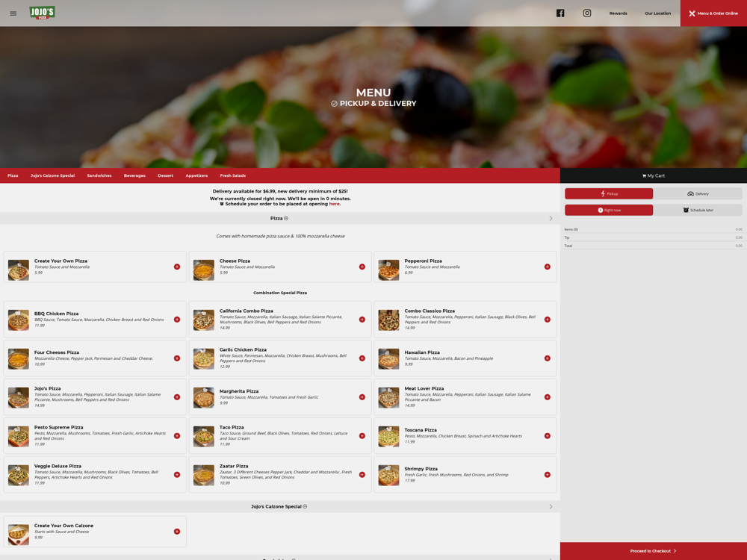Open BBQ Chicken Pizza thumbnail image
747x560 pixels.
[x=19, y=320]
